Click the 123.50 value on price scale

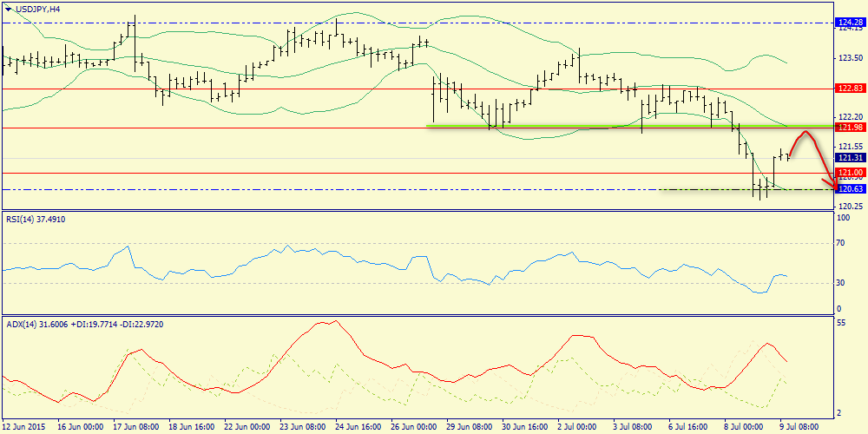848,58
